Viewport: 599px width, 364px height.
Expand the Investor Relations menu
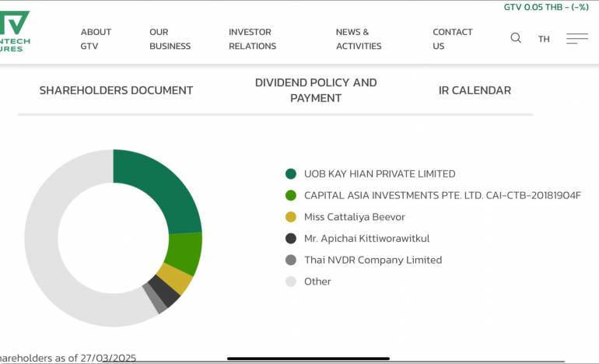click(252, 39)
